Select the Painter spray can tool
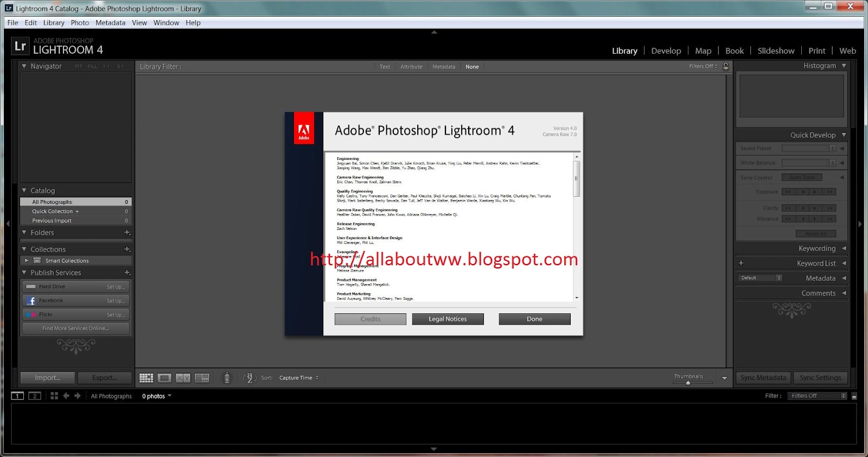868x457 pixels. click(227, 378)
